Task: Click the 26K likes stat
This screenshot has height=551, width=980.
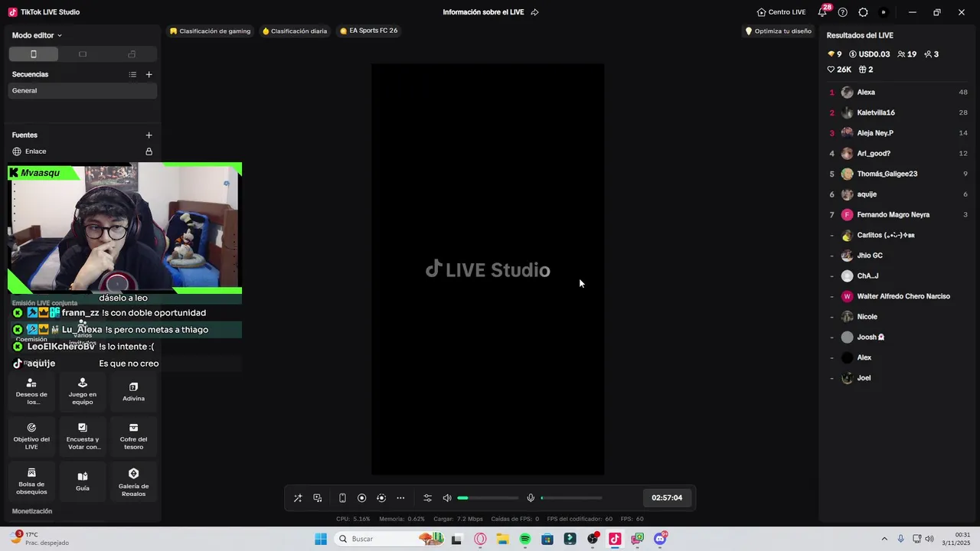Action: [x=839, y=70]
